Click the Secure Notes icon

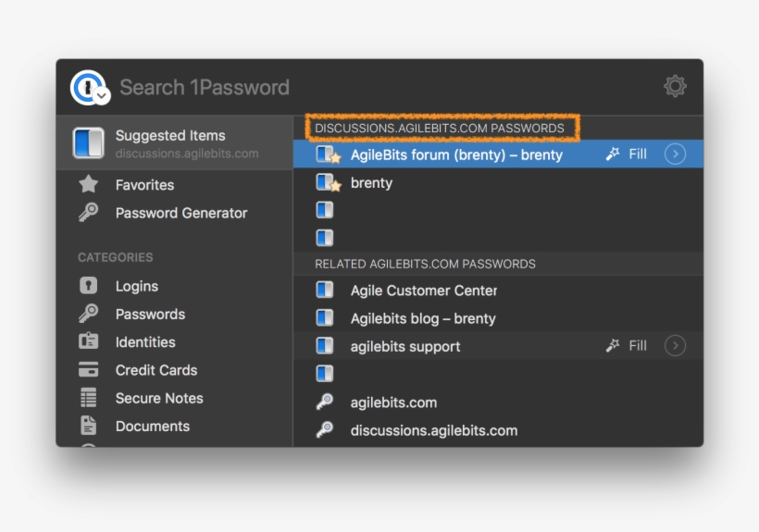tap(89, 398)
